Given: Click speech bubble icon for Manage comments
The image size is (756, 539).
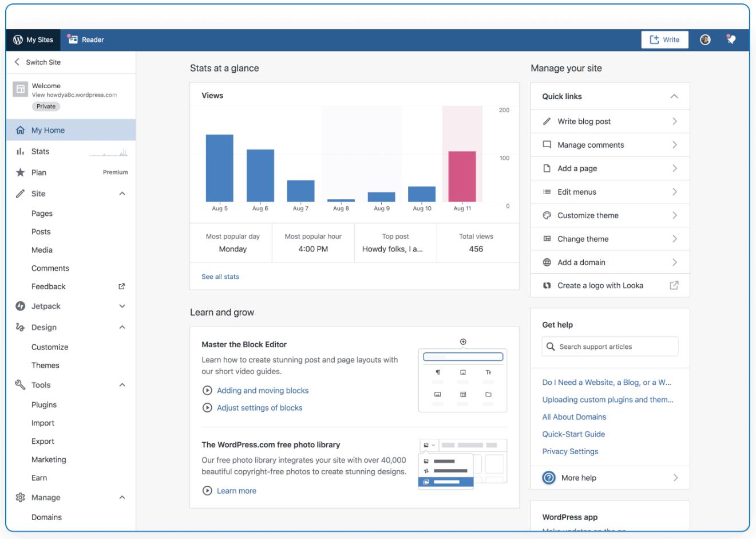Looking at the screenshot, I should (x=547, y=145).
